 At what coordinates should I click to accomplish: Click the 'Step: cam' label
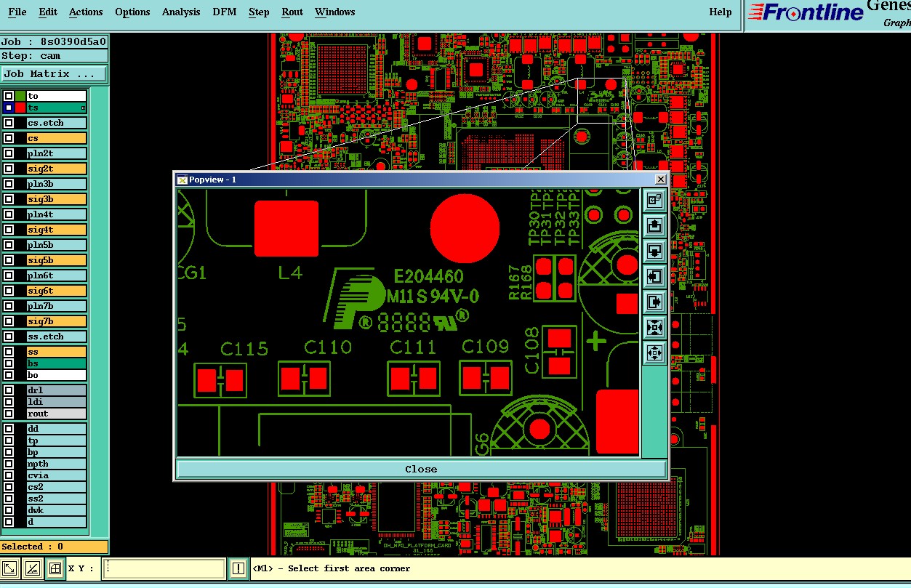54,55
